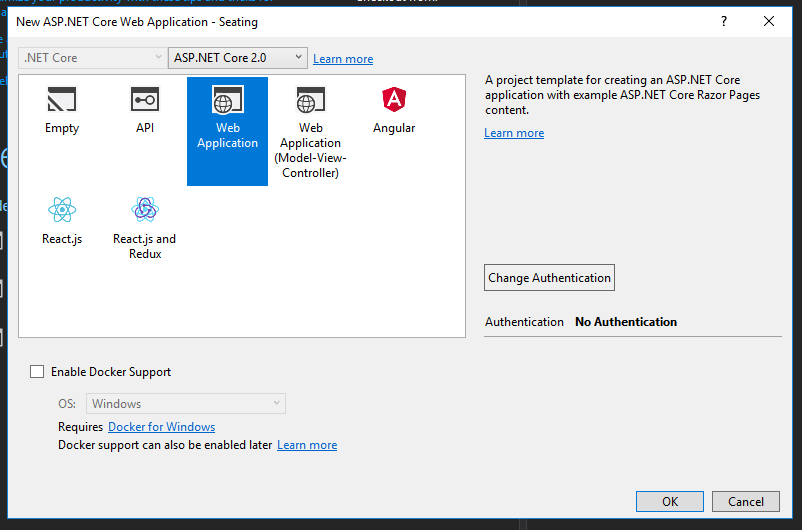Viewport: 802px width, 530px height.
Task: Close the New ASP.NET Core dialog
Action: tap(769, 21)
